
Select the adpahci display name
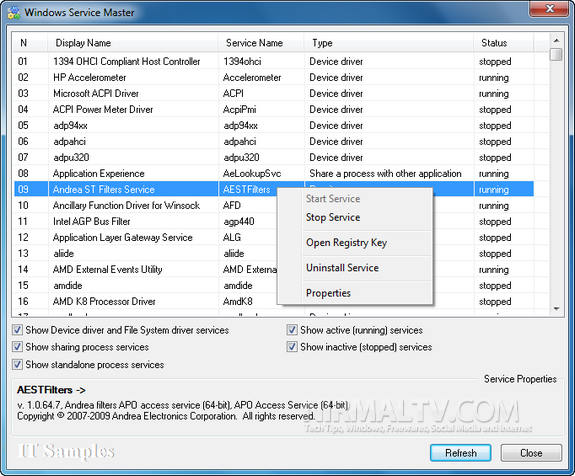70,142
